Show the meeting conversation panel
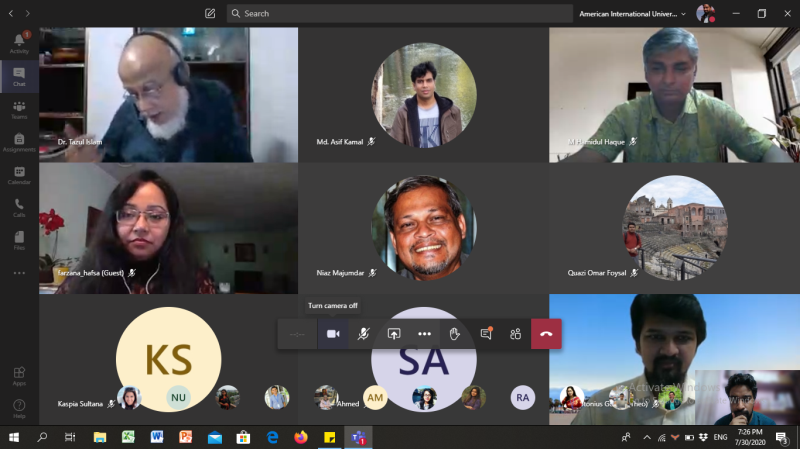800x449 pixels. point(485,334)
